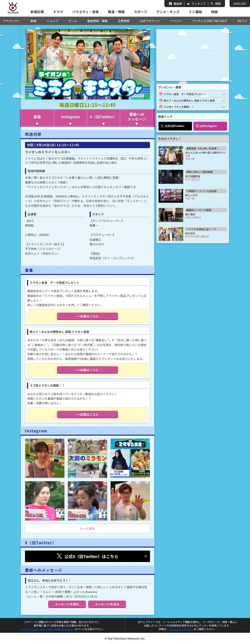Open ぽかぽか thumbnail
Screen dimensions: 250x644
(x=171, y=234)
